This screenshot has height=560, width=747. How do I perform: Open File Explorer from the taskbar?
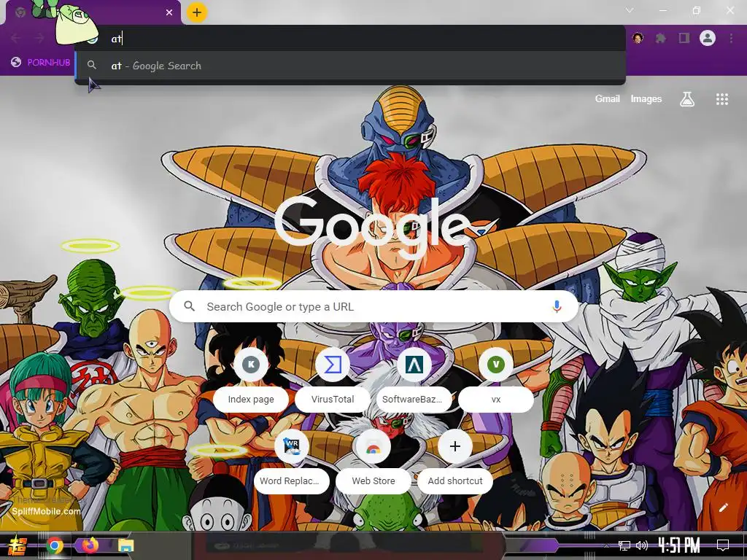pos(125,545)
